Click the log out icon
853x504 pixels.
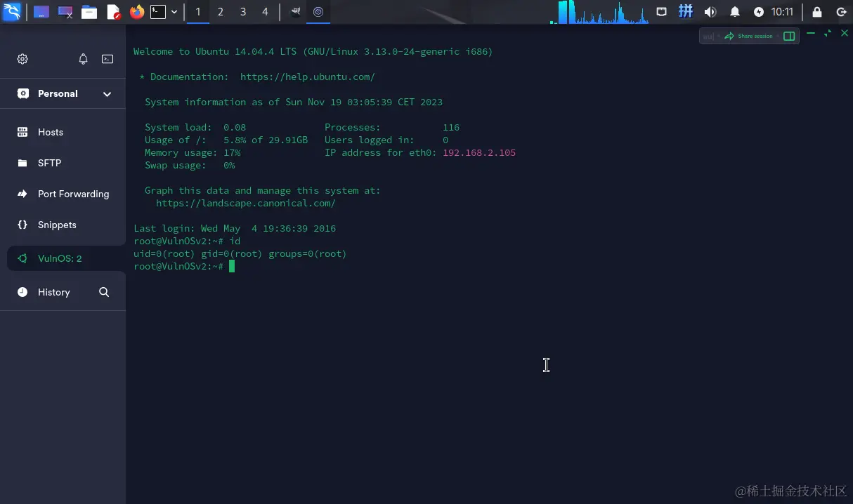click(841, 12)
